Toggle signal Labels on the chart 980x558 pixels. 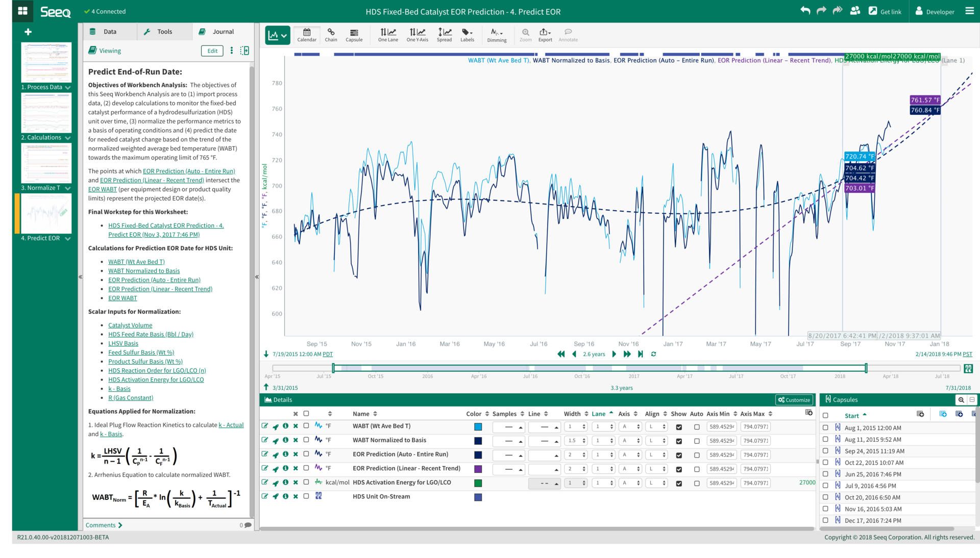point(467,35)
